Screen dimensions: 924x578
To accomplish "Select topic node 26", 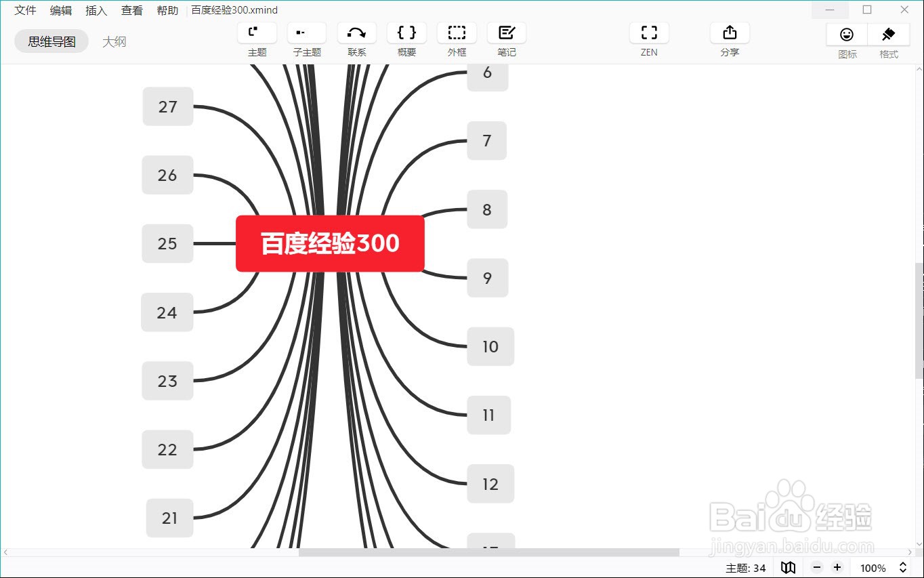I will pyautogui.click(x=167, y=175).
